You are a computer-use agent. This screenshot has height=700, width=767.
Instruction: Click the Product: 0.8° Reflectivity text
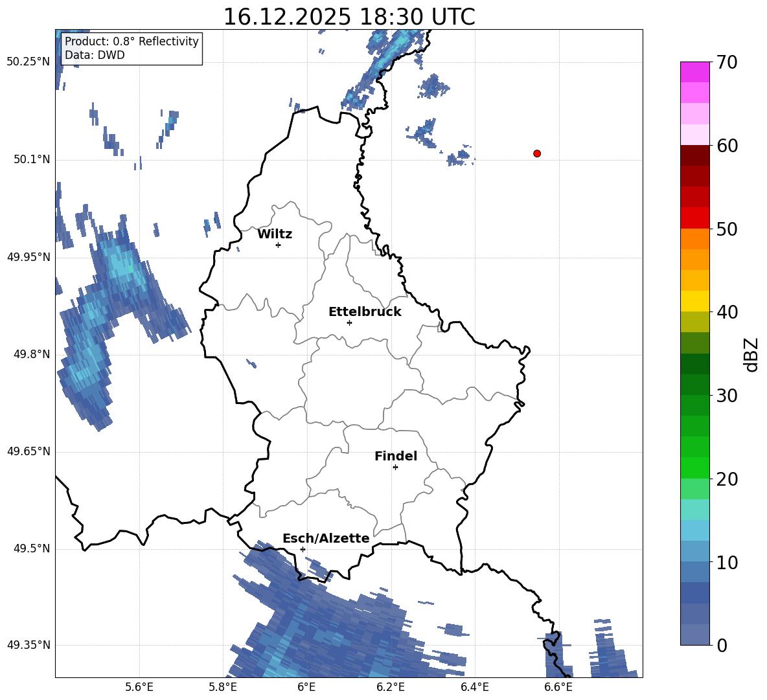(x=132, y=41)
